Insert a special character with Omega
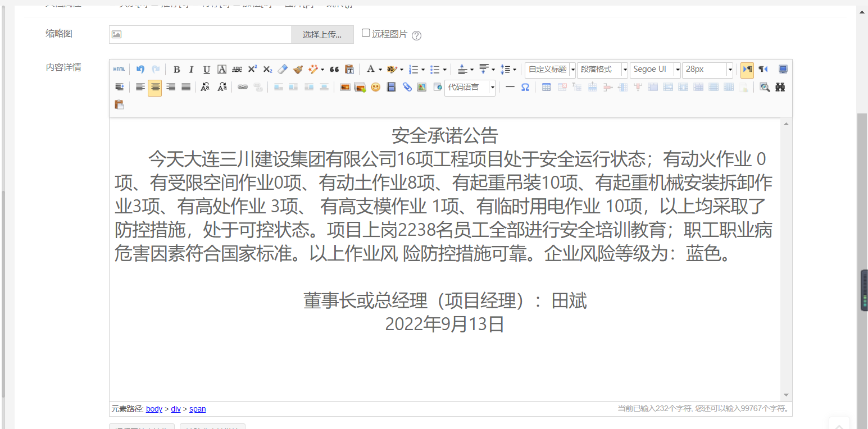Viewport: 868px width, 429px height. coord(525,87)
